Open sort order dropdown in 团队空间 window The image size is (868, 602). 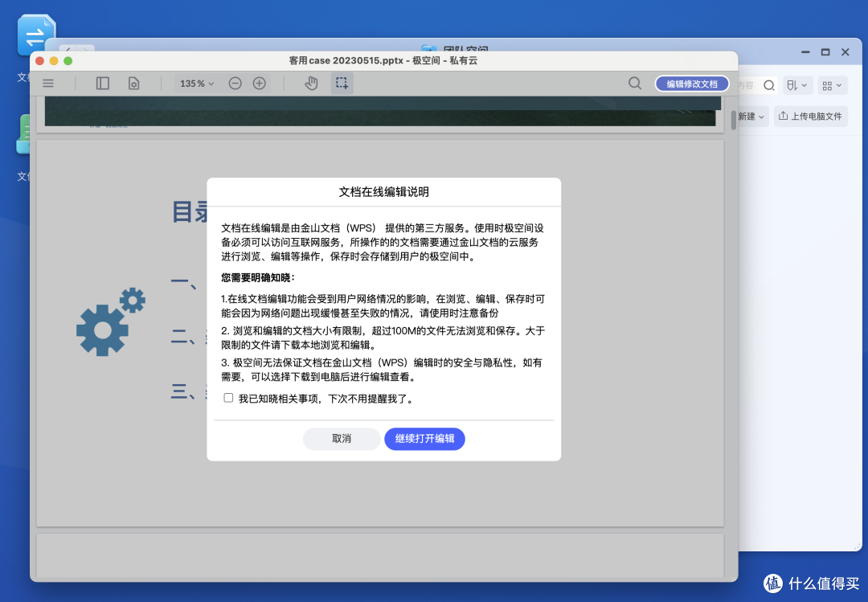click(x=797, y=85)
